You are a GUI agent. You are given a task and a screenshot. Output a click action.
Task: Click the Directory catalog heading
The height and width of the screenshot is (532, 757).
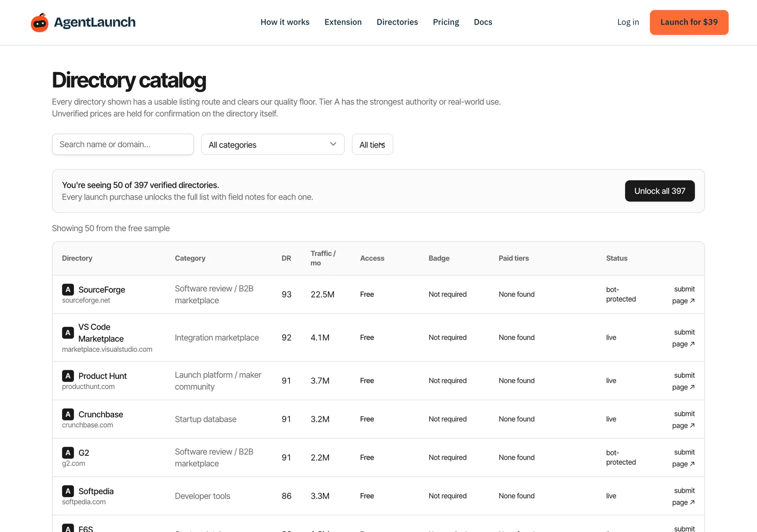129,80
